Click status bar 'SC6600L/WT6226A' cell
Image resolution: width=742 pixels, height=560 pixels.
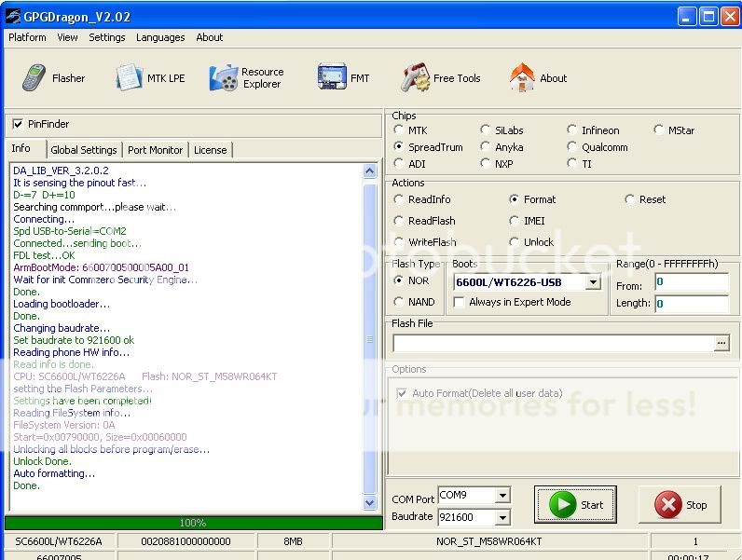coord(58,541)
